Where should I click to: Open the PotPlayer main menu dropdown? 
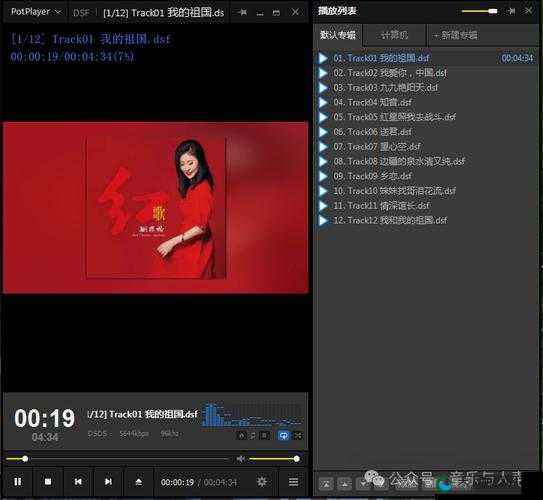[x=36, y=12]
